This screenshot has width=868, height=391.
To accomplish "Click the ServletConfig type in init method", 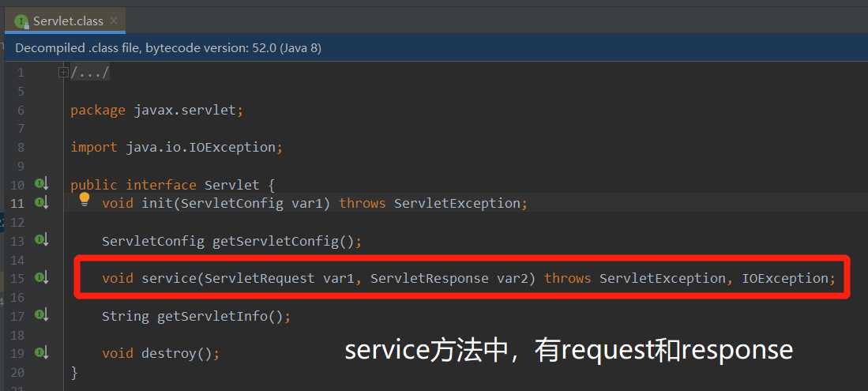I will pyautogui.click(x=232, y=203).
